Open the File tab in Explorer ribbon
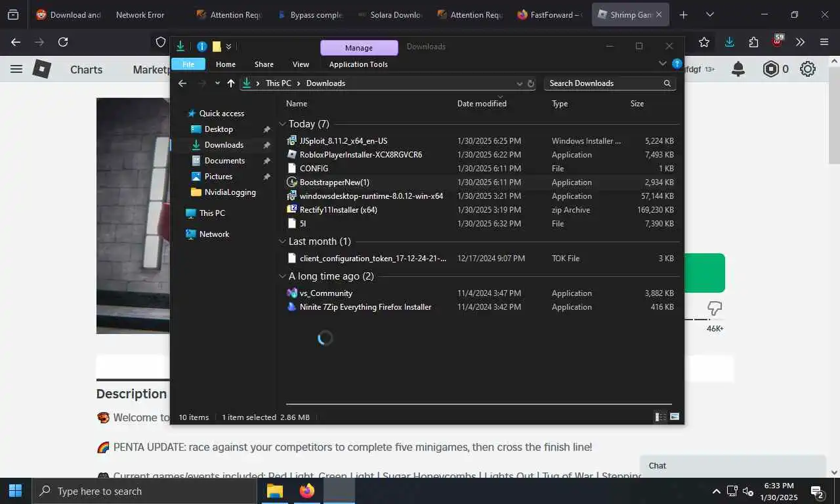The width and height of the screenshot is (840, 504). tap(188, 64)
